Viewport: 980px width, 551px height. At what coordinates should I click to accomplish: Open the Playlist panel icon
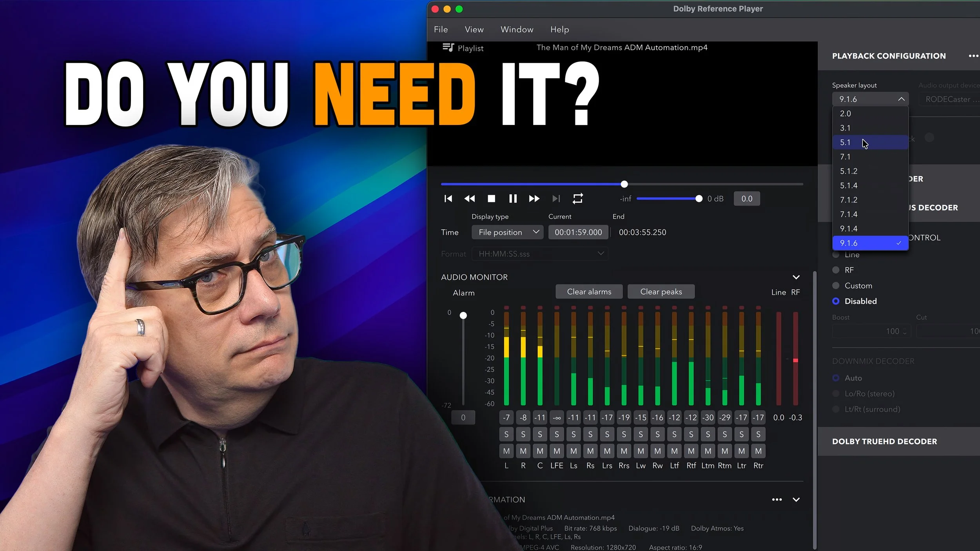tap(448, 47)
